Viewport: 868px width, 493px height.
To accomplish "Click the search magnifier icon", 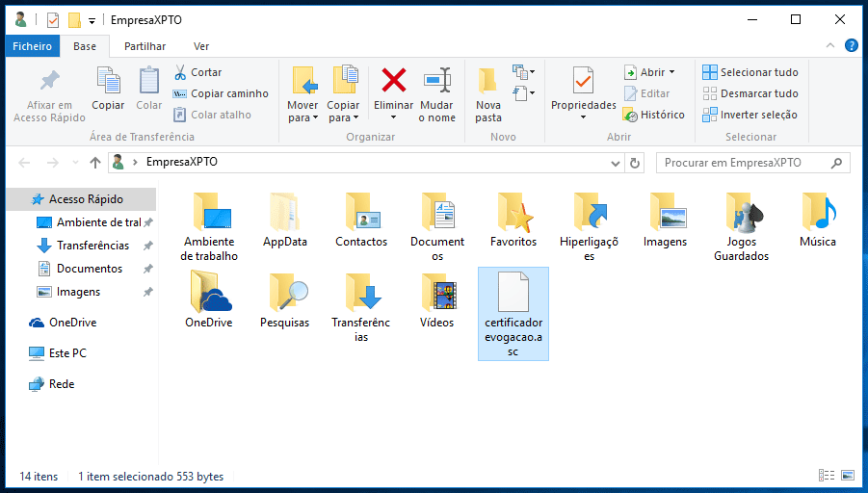I will tap(836, 163).
